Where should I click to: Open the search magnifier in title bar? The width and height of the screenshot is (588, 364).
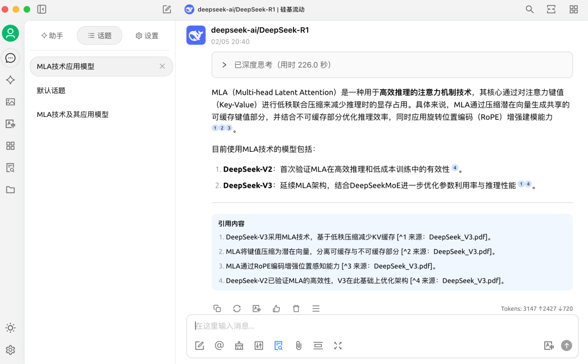pyautogui.click(x=530, y=9)
